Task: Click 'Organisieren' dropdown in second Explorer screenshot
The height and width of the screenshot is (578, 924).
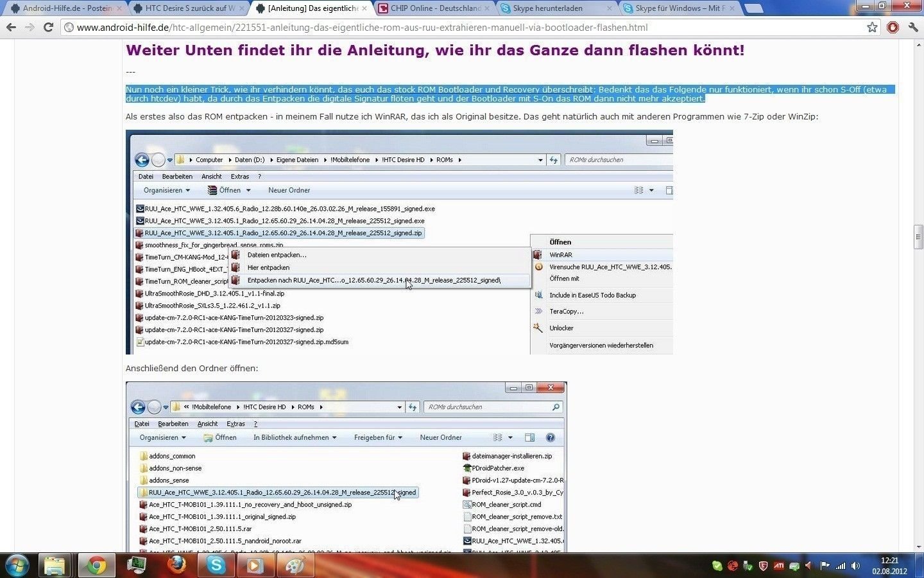Action: (x=162, y=437)
